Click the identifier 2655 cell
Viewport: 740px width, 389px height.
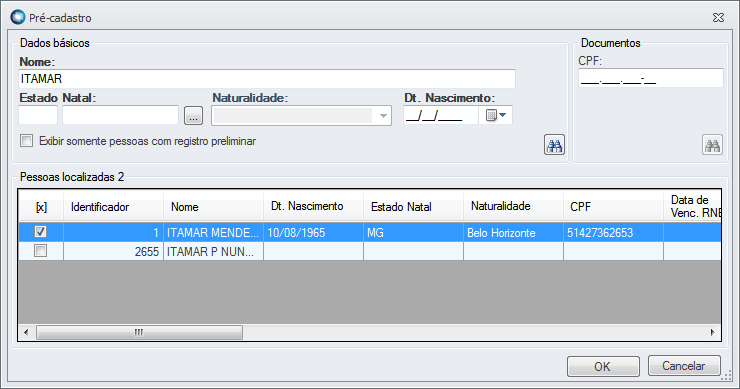pyautogui.click(x=113, y=251)
